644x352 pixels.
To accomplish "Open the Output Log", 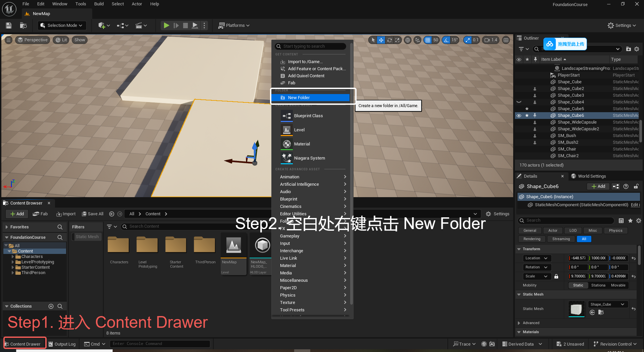I will 62,344.
